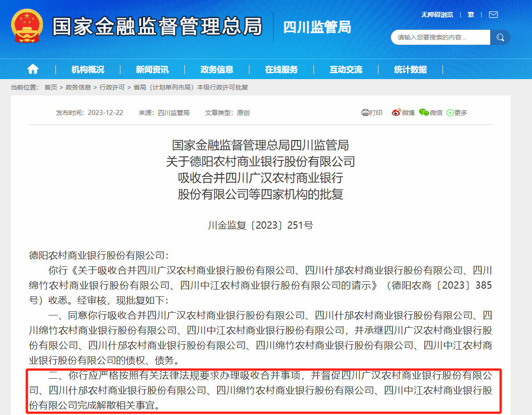Click the 国家金融监督管理总局 site title
Viewport: 532px width, 415px height.
158,26
